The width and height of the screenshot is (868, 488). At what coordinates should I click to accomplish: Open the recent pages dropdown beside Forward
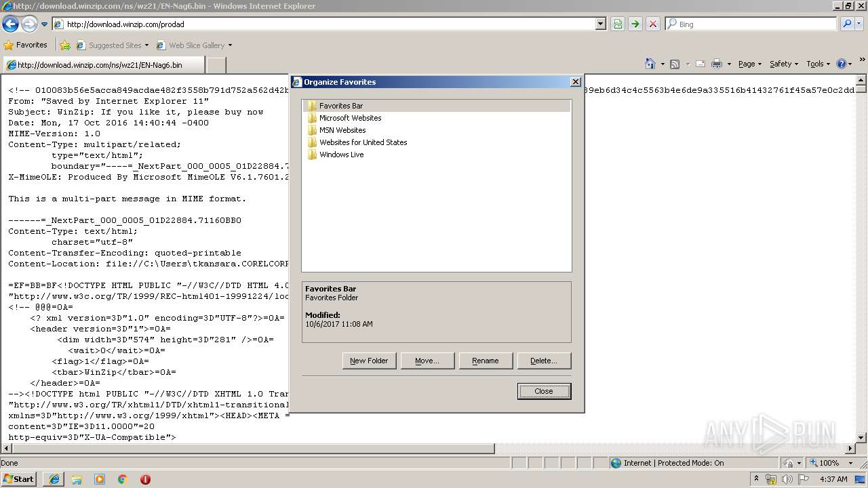(44, 24)
